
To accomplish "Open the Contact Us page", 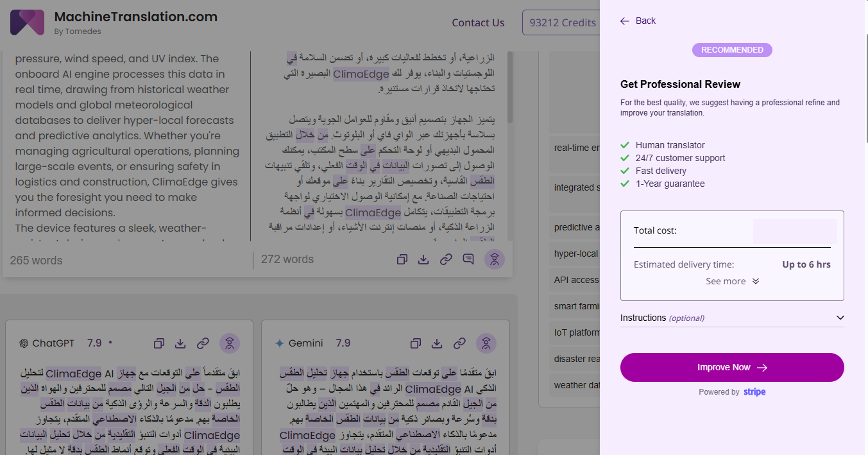I will tap(478, 22).
